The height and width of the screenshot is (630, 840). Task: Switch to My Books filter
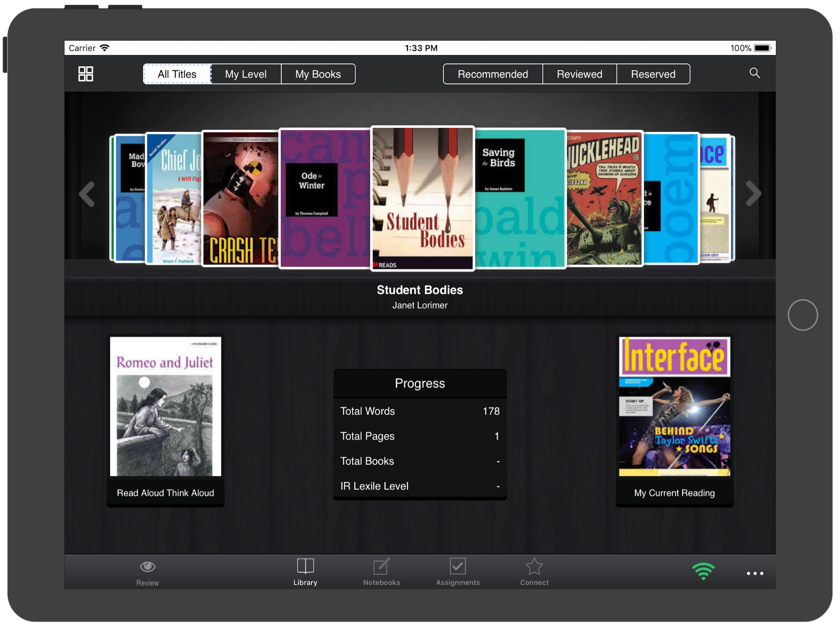pyautogui.click(x=318, y=74)
